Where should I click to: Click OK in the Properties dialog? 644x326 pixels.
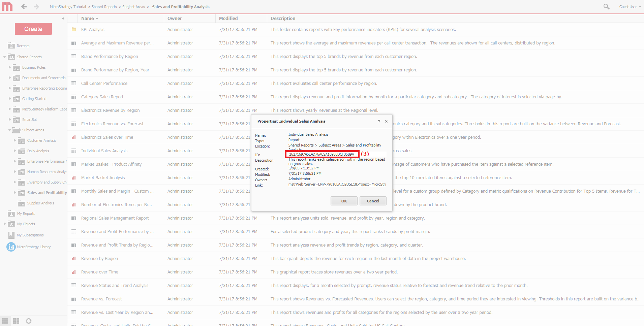[344, 201]
